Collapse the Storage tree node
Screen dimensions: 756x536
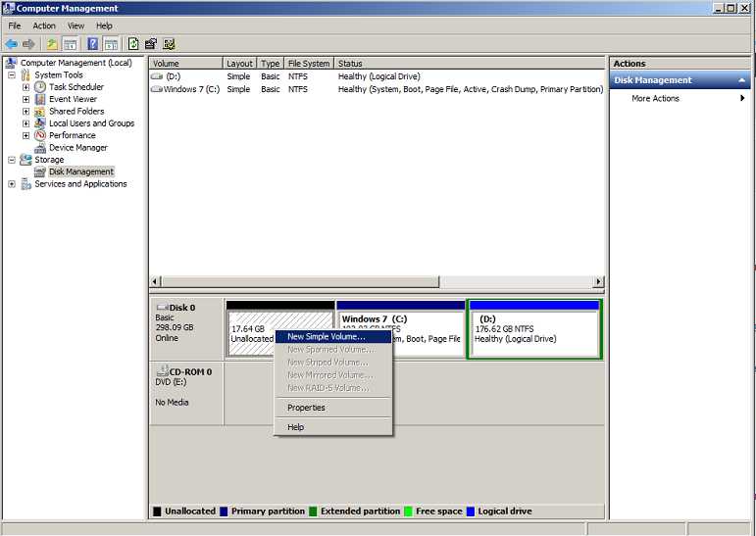(x=12, y=160)
